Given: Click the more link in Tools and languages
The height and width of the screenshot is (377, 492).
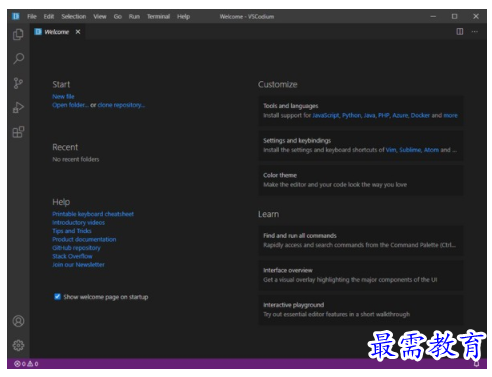Looking at the screenshot, I should (x=450, y=115).
